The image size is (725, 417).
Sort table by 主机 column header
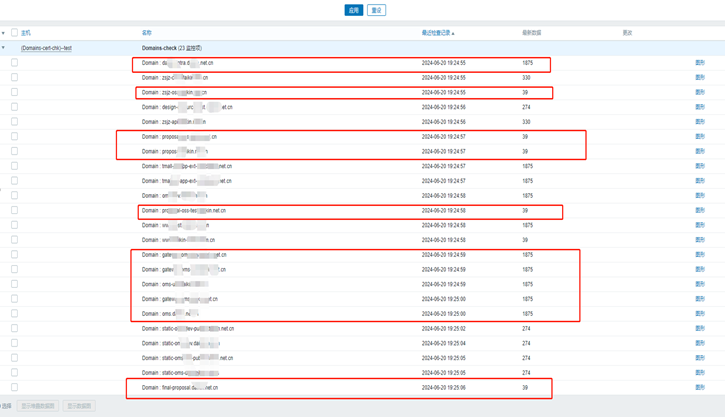click(26, 33)
